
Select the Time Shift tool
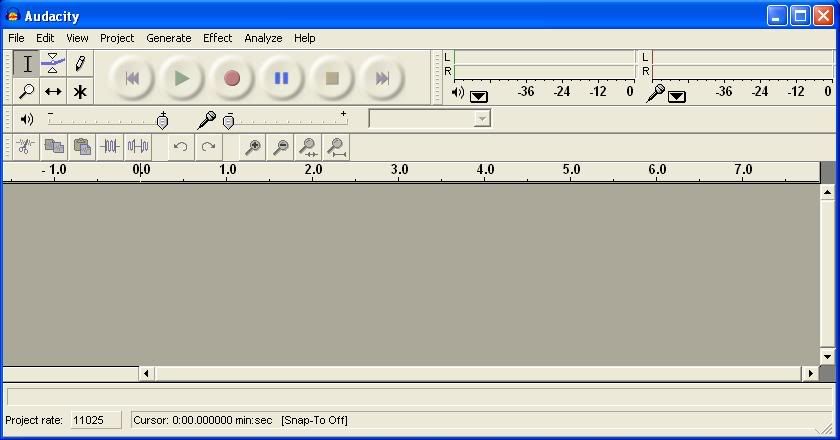[x=53, y=91]
